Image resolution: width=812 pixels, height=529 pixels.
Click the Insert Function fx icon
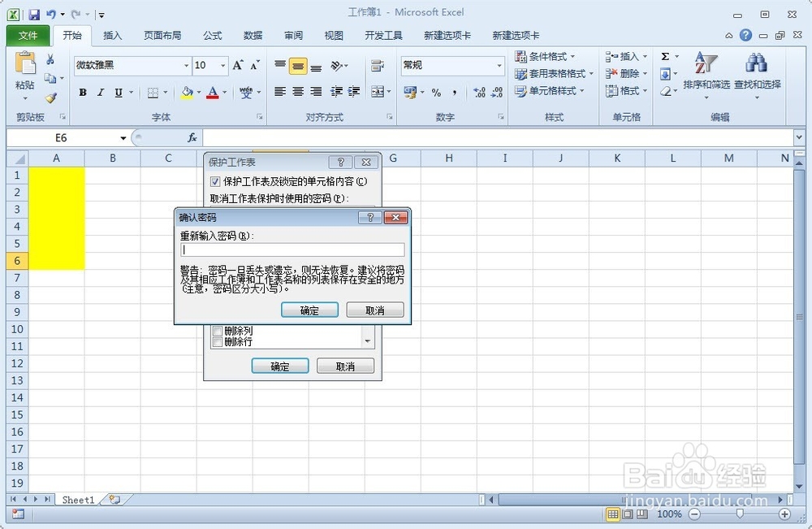192,138
